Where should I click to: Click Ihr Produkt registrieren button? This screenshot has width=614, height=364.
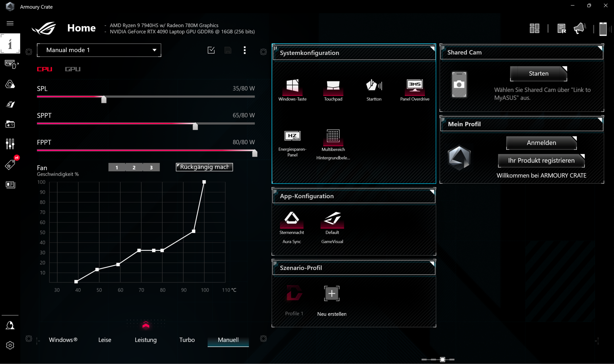click(541, 161)
